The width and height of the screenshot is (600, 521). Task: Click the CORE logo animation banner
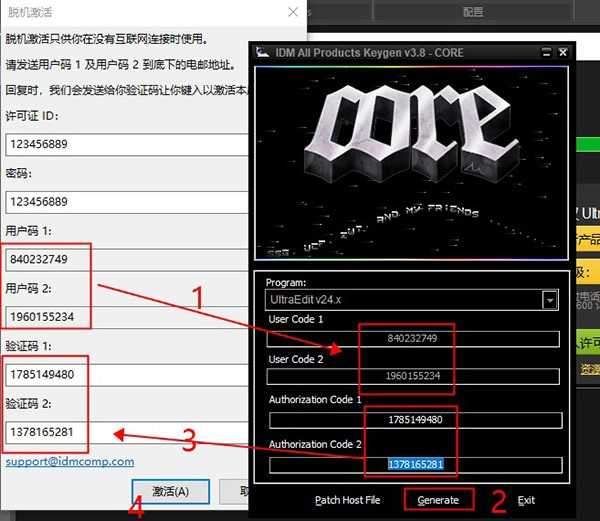[411, 163]
